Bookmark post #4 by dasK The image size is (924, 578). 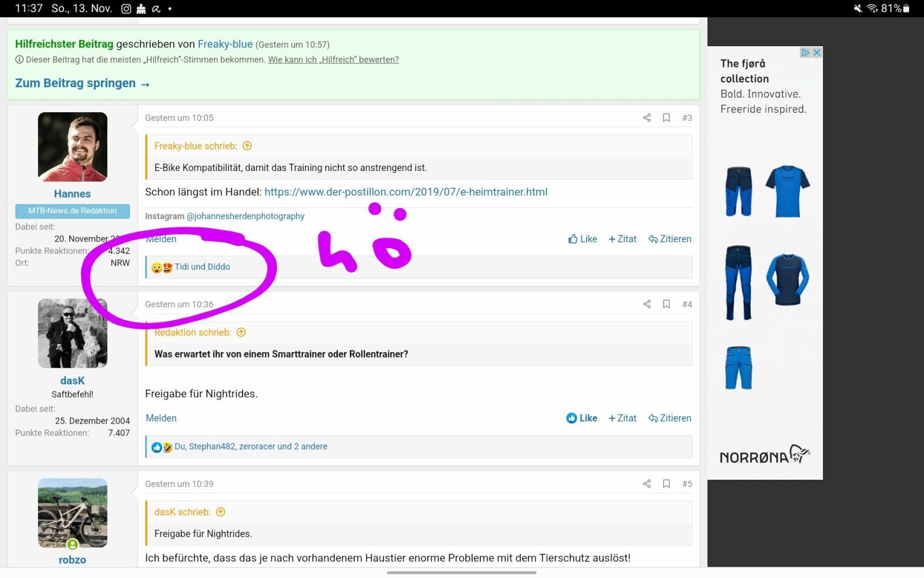tap(666, 304)
